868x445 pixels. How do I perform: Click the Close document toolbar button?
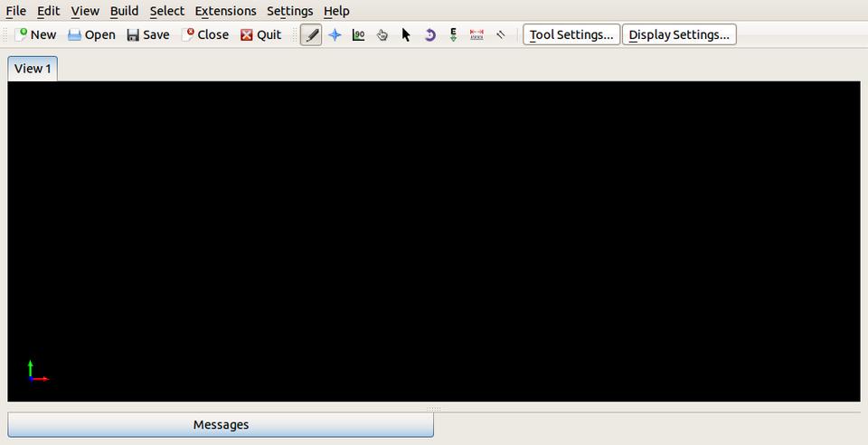(205, 35)
